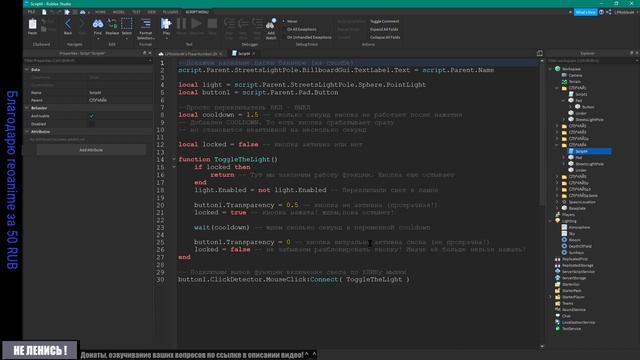This screenshot has width=640, height=360.
Task: Switch to the TEST ribbon tab
Action: [x=136, y=12]
